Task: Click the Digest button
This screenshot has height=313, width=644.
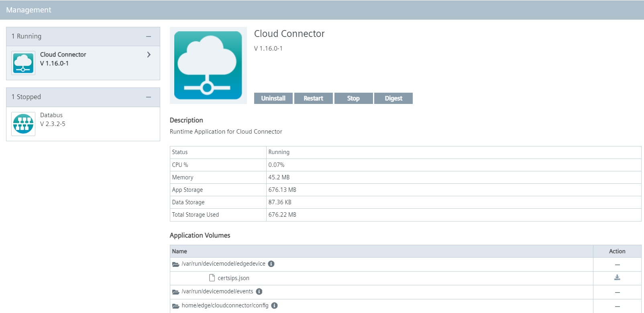Action: pos(393,98)
